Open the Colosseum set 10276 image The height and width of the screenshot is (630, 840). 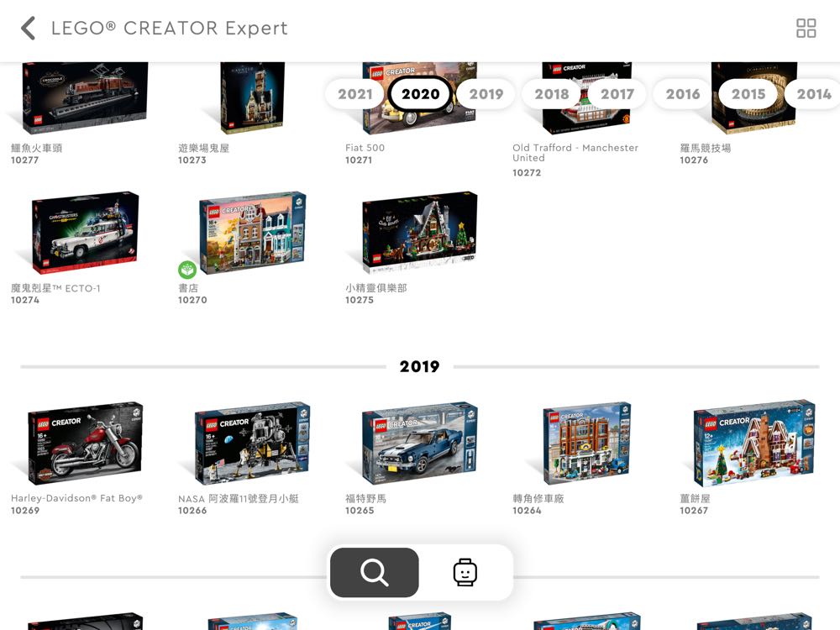753,97
